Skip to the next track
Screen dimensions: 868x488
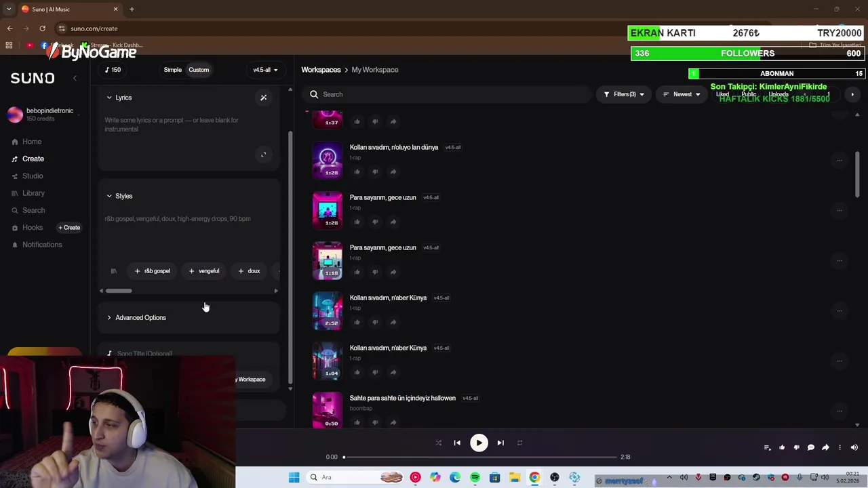click(500, 443)
